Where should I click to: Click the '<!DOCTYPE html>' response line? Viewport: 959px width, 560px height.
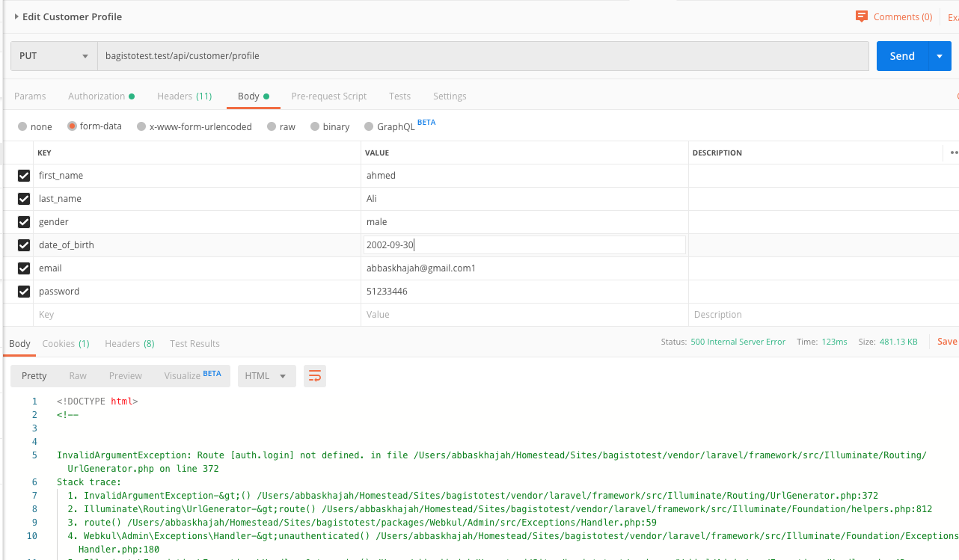pos(97,401)
